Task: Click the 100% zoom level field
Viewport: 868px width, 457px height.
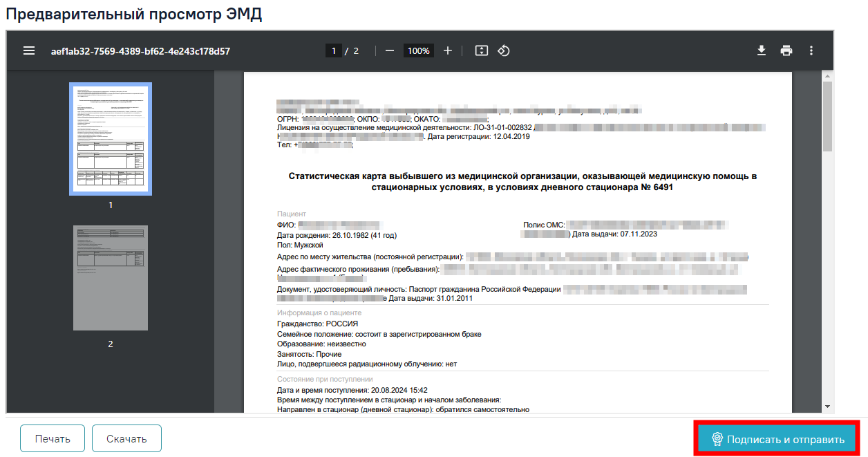Action: click(418, 50)
